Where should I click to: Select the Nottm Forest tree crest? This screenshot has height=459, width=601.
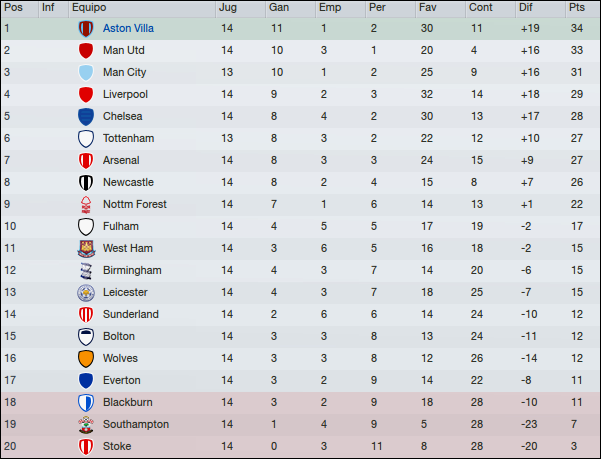86,205
